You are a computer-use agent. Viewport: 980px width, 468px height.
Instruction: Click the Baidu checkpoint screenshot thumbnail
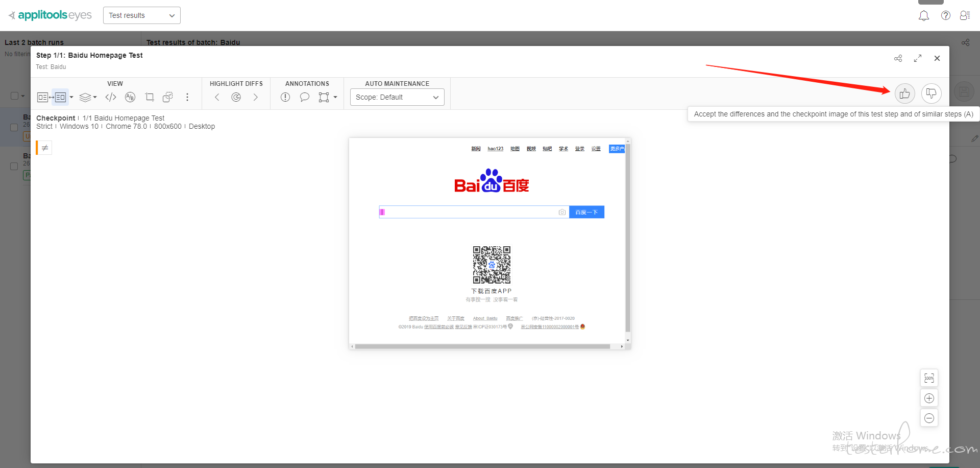coord(490,244)
